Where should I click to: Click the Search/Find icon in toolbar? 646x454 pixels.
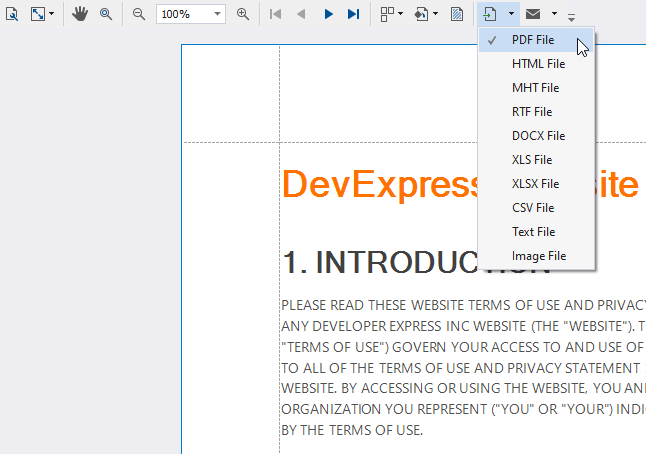[12, 14]
